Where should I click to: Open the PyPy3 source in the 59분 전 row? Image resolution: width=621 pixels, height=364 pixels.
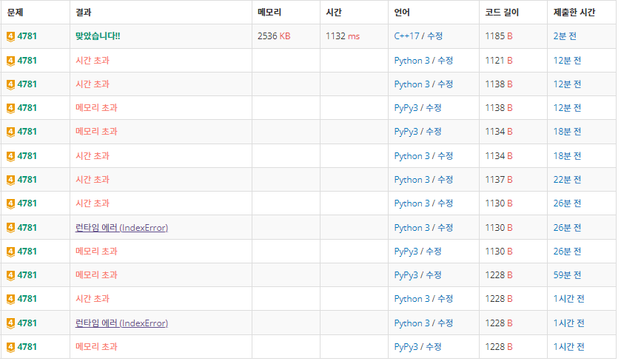point(406,275)
